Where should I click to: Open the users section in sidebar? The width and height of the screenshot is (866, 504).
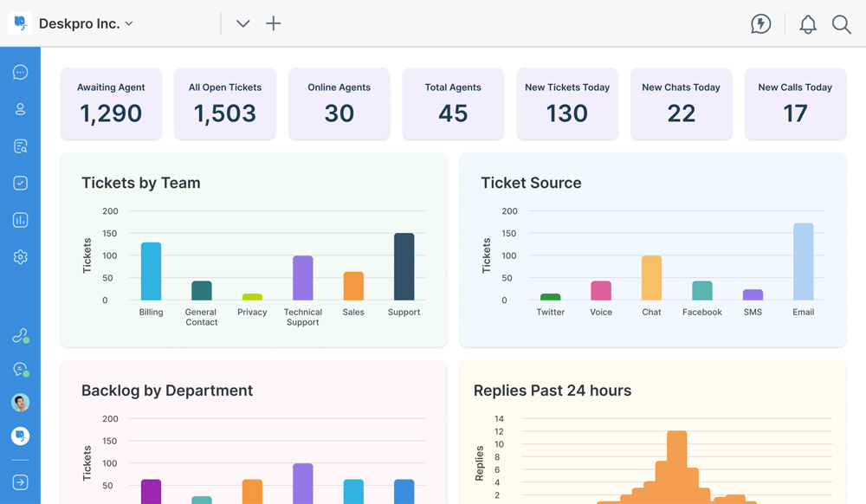pos(20,109)
